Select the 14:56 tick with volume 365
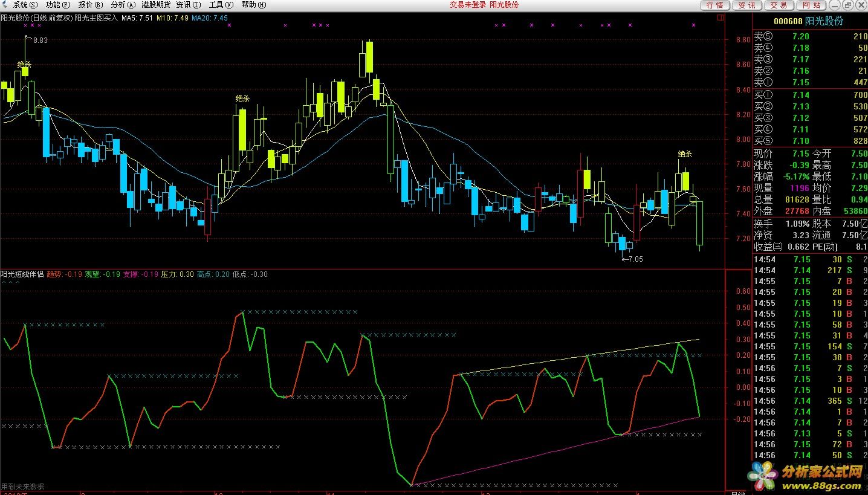Screen dimensions: 868x495 click(810, 401)
